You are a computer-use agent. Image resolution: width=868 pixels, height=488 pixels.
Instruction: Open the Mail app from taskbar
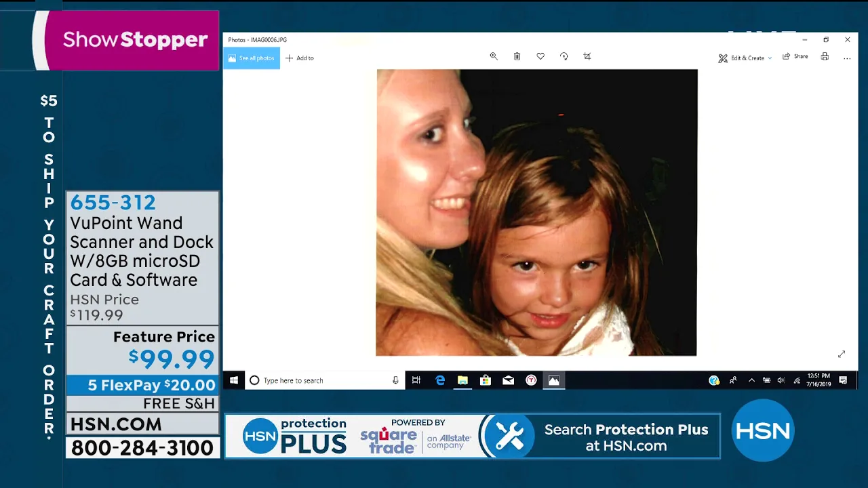pos(508,380)
